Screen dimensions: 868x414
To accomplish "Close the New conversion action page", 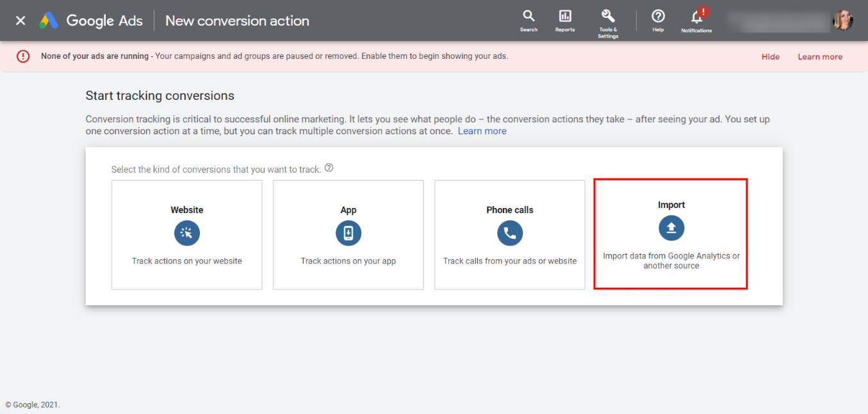I will tap(20, 20).
